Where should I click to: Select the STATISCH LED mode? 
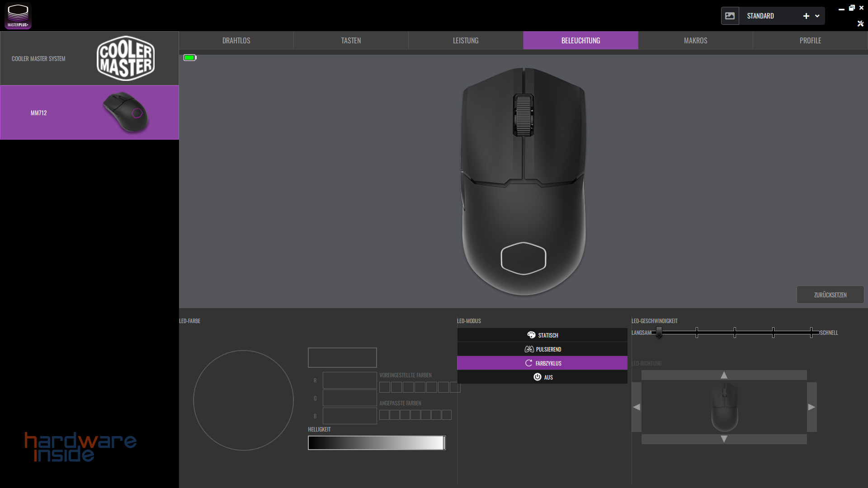(542, 335)
